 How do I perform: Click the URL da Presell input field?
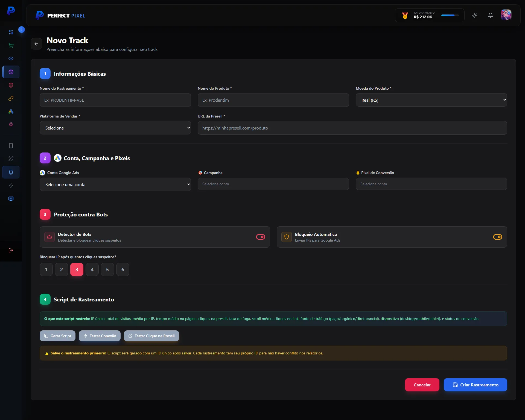point(352,128)
